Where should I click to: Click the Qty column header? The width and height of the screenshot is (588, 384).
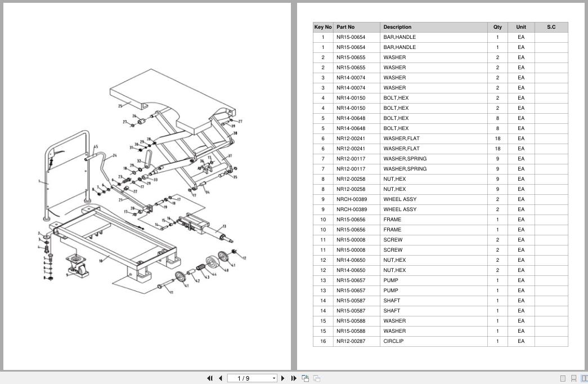pyautogui.click(x=497, y=27)
